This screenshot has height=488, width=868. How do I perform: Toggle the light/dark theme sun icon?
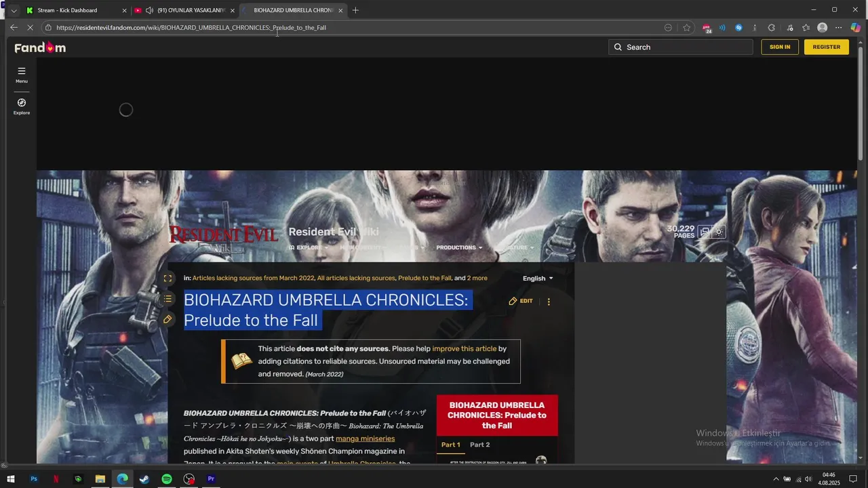719,232
